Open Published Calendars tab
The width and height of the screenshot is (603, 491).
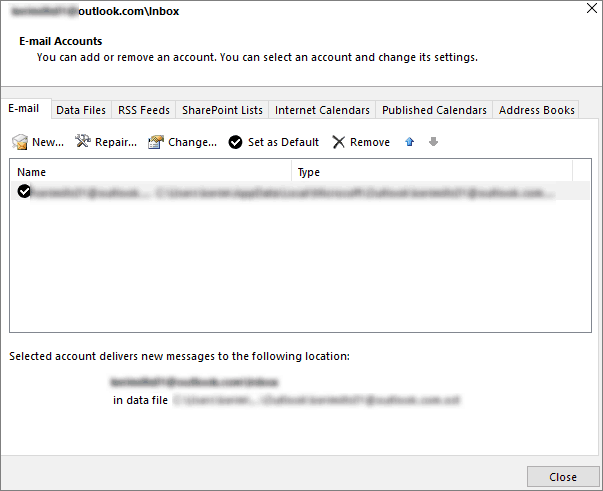coord(434,110)
